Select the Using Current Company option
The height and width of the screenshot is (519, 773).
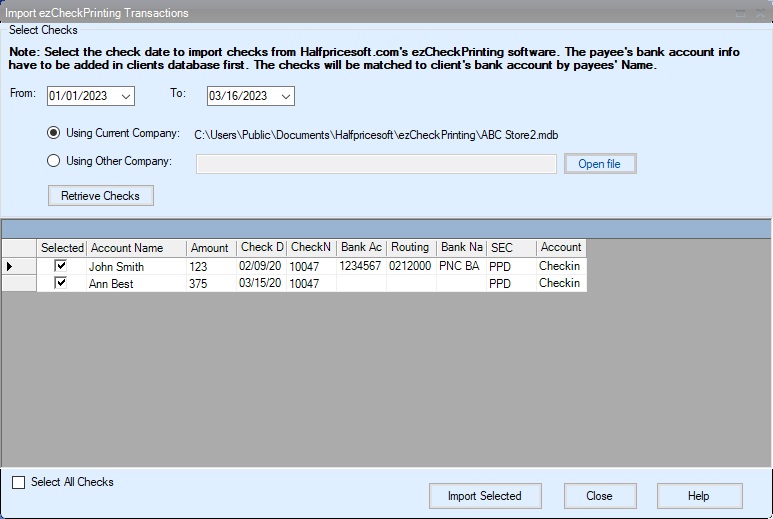coord(54,133)
